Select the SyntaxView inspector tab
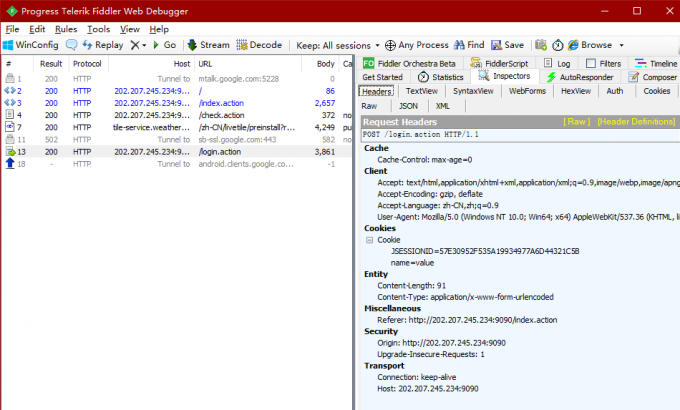 [x=473, y=91]
